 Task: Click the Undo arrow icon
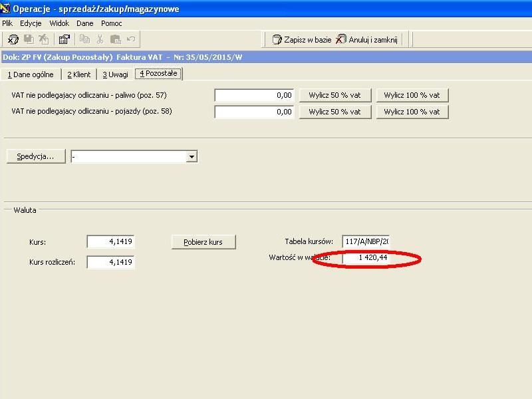131,39
